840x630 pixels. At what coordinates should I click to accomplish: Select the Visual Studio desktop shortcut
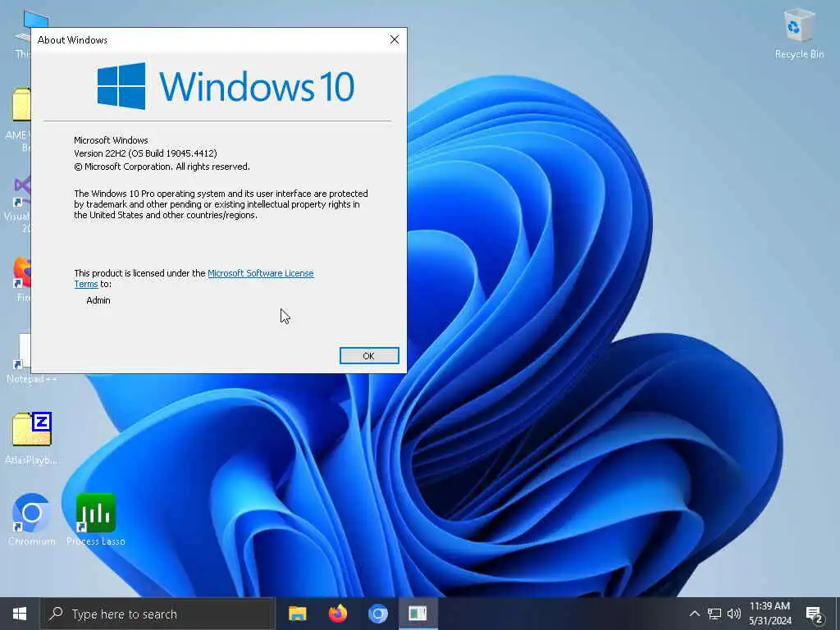pyautogui.click(x=19, y=203)
